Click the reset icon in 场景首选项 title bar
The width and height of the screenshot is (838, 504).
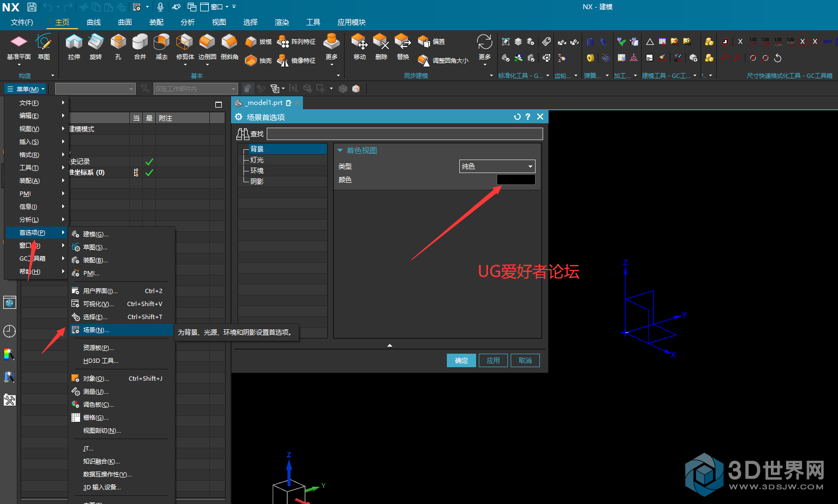point(517,117)
